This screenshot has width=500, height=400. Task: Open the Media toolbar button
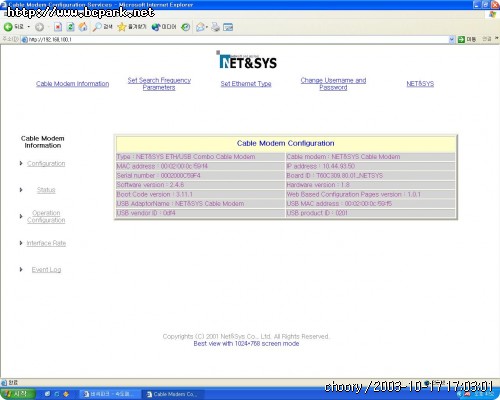point(164,27)
